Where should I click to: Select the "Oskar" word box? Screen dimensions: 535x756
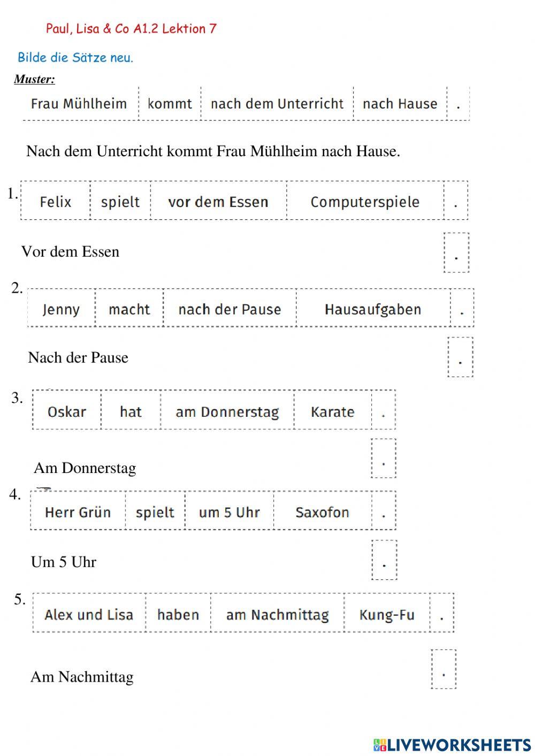[67, 411]
